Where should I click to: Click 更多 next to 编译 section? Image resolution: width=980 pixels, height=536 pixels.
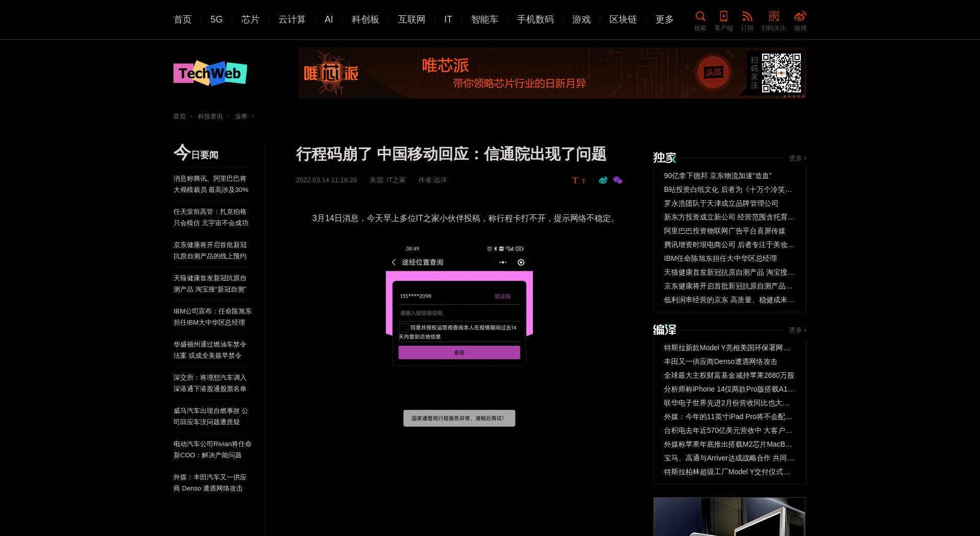tap(797, 330)
